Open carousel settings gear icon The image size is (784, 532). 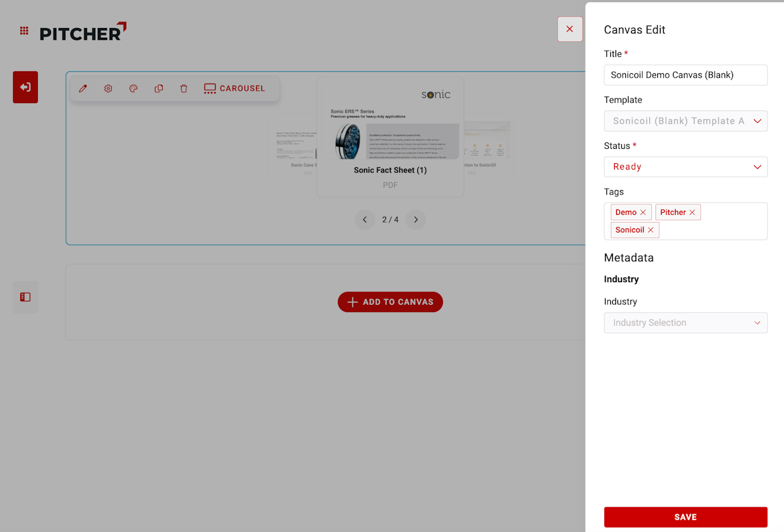[x=108, y=89]
